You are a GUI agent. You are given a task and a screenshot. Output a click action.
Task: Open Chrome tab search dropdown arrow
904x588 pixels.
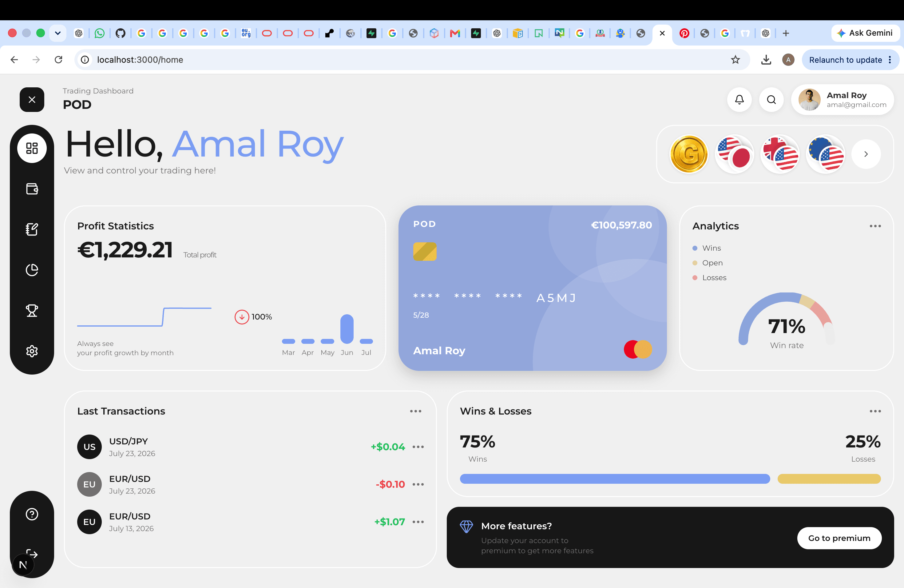(58, 33)
